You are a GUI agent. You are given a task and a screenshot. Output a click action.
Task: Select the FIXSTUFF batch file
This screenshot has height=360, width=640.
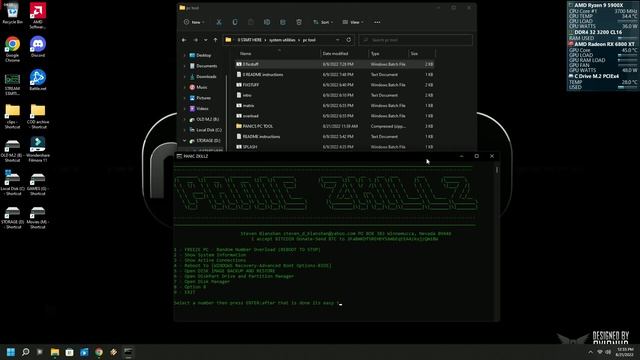point(335,85)
